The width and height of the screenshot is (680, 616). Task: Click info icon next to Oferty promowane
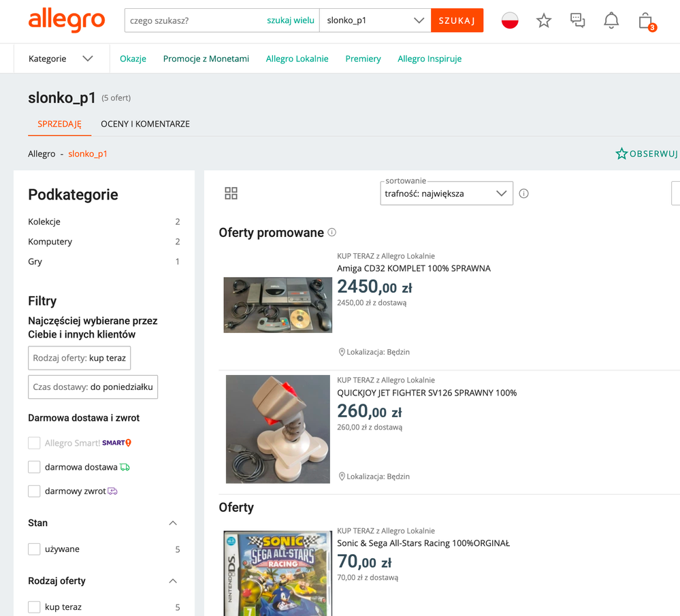click(331, 232)
